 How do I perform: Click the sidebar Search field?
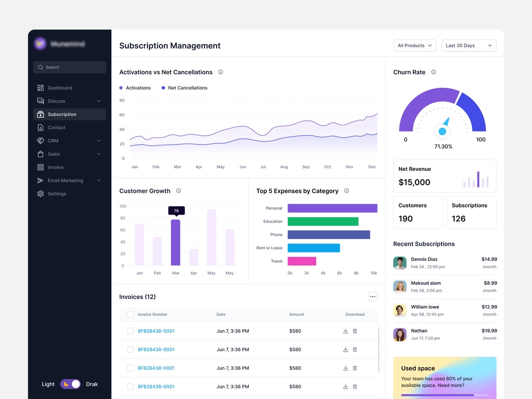pyautogui.click(x=70, y=67)
